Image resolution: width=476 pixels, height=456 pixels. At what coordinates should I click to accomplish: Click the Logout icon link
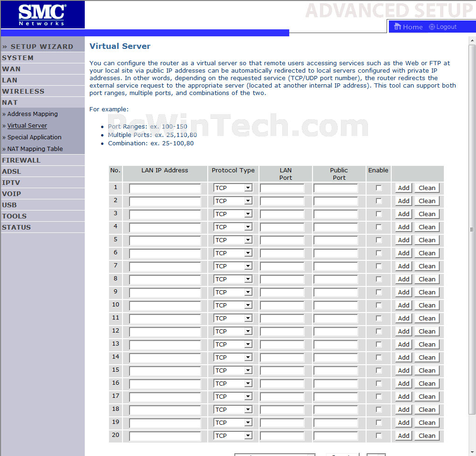[x=442, y=27]
